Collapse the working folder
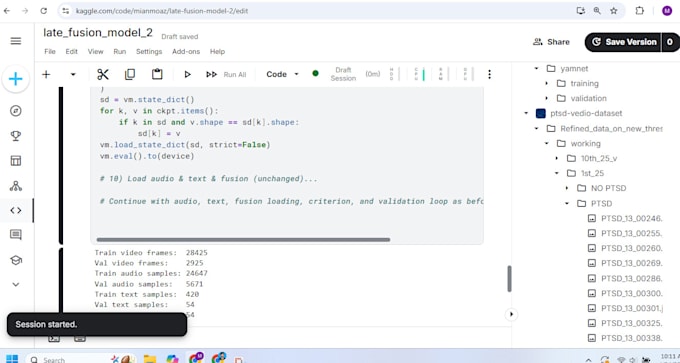This screenshot has height=363, width=680. [x=546, y=144]
